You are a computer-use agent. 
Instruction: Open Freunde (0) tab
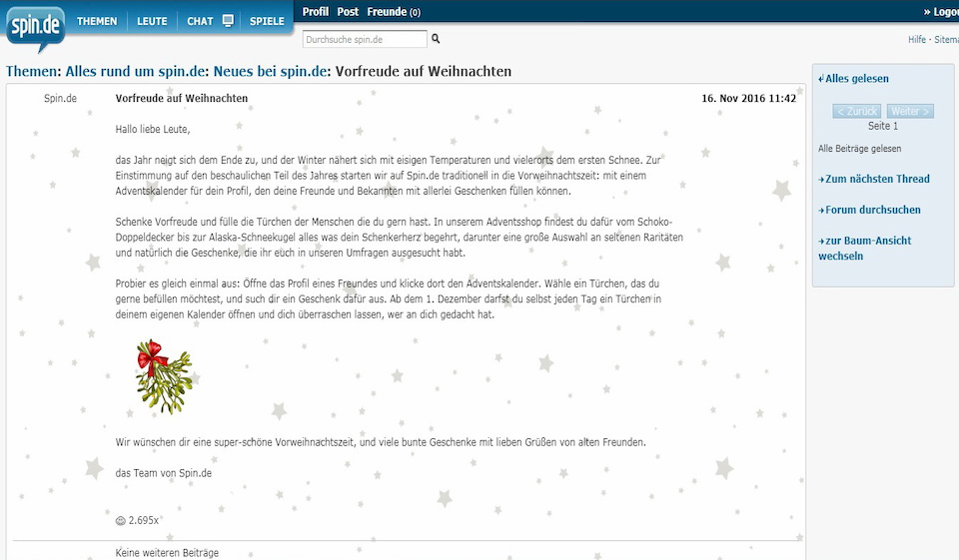394,12
